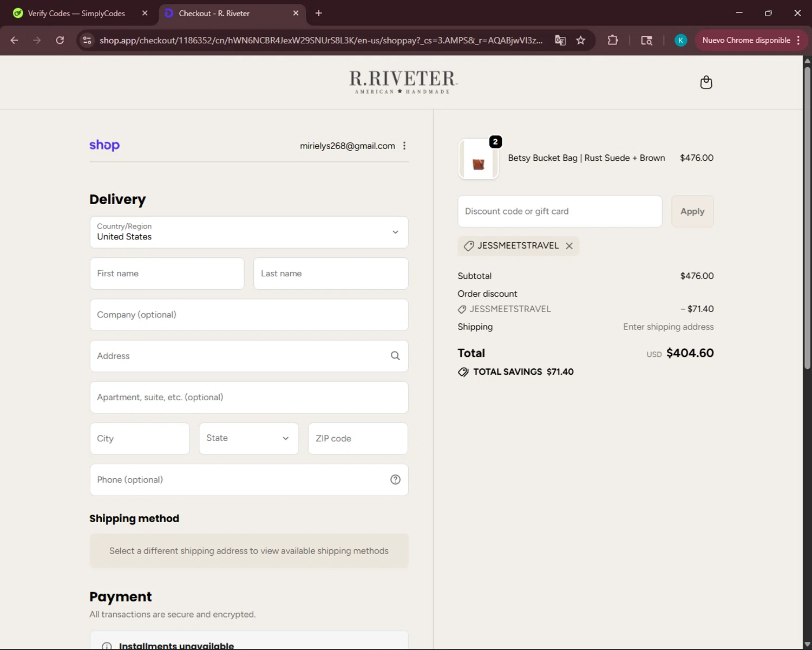812x650 pixels.
Task: Open the Chrome profile K avatar
Action: point(680,40)
